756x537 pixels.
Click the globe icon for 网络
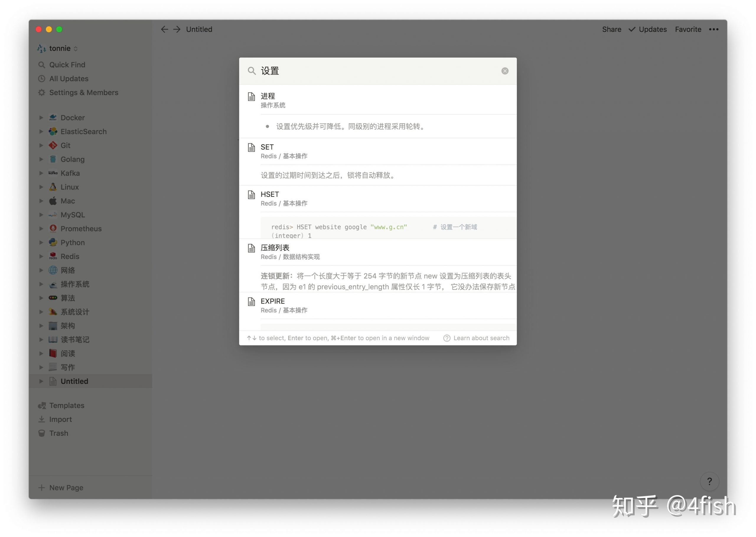(x=53, y=271)
